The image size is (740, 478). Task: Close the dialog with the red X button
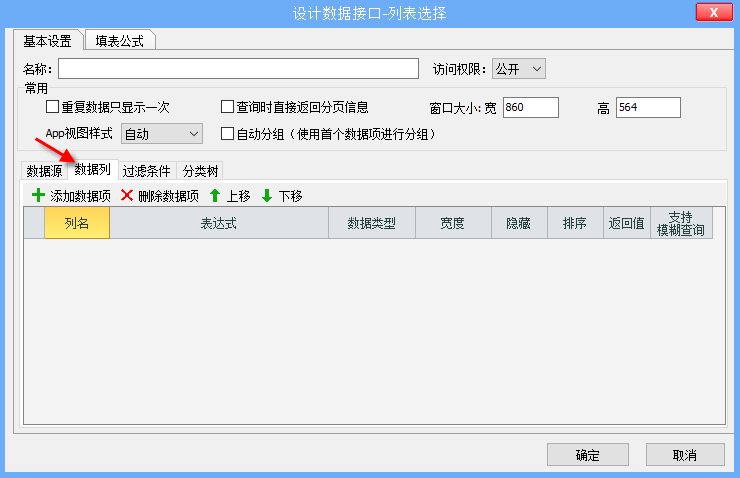[714, 12]
